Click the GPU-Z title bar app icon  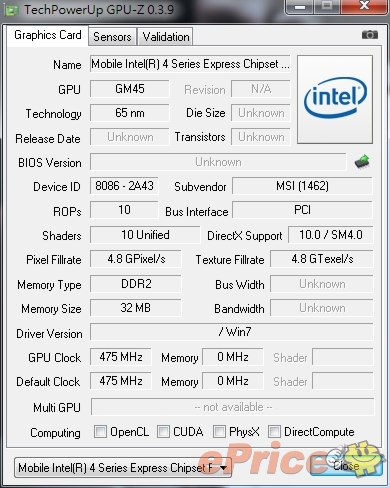coord(11,10)
